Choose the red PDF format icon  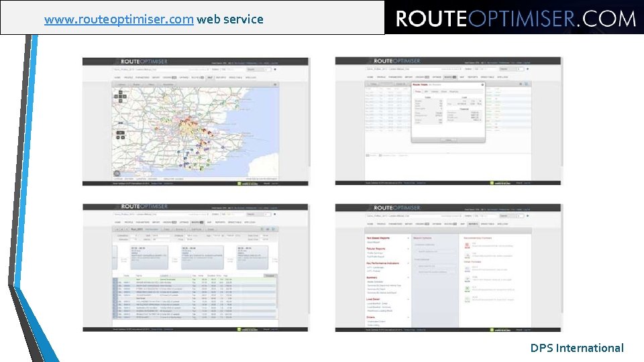click(x=467, y=245)
